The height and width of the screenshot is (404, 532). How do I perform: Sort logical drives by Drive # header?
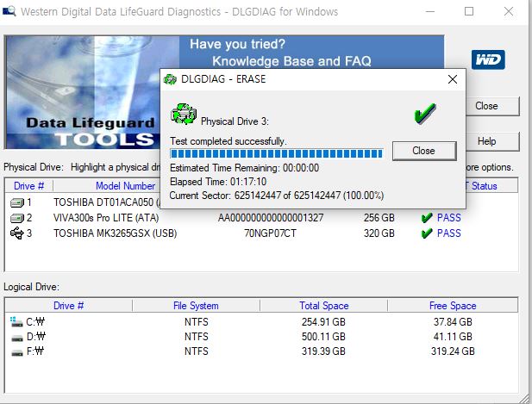click(68, 306)
